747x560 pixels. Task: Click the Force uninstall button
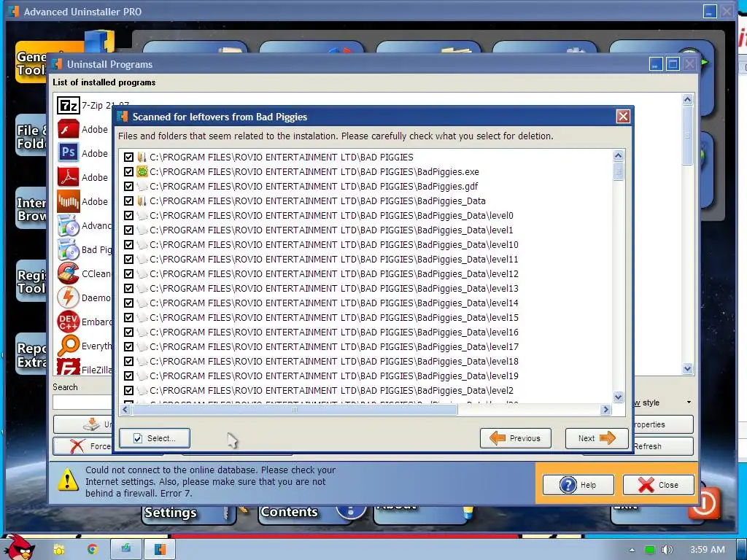(x=82, y=446)
